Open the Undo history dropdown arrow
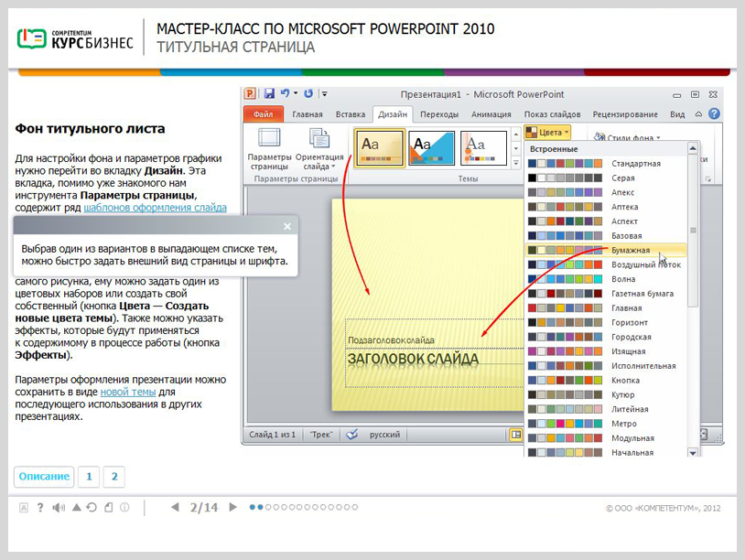This screenshot has width=745, height=560. pos(296,93)
